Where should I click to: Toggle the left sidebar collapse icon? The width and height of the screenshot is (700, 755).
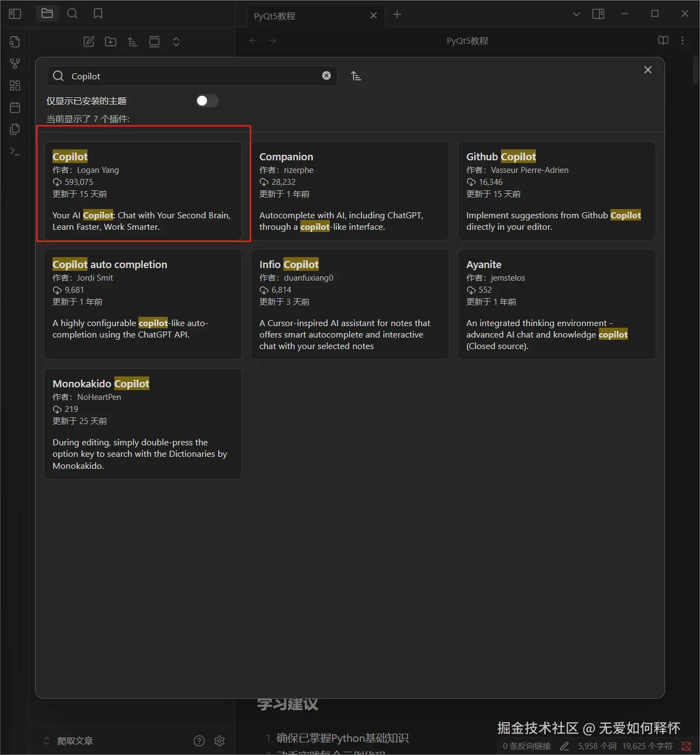[15, 14]
